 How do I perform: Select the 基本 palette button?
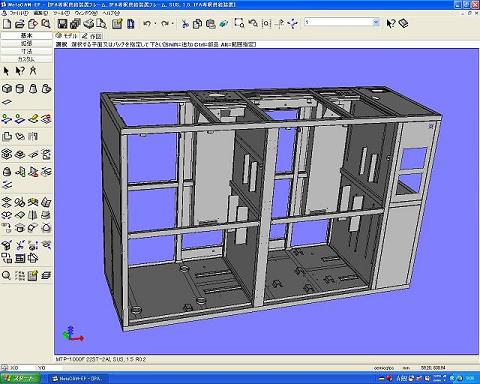[x=26, y=35]
